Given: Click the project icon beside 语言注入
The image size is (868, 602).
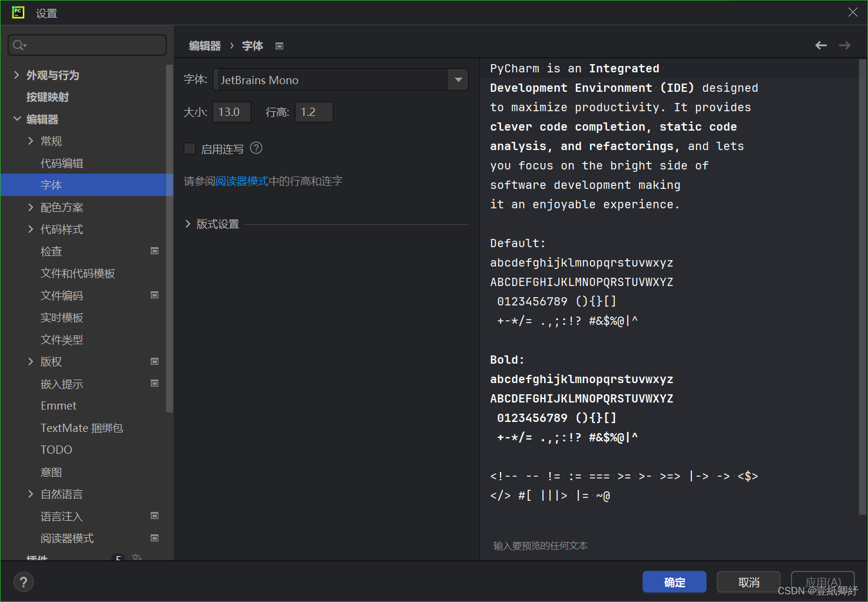Looking at the screenshot, I should (x=155, y=515).
